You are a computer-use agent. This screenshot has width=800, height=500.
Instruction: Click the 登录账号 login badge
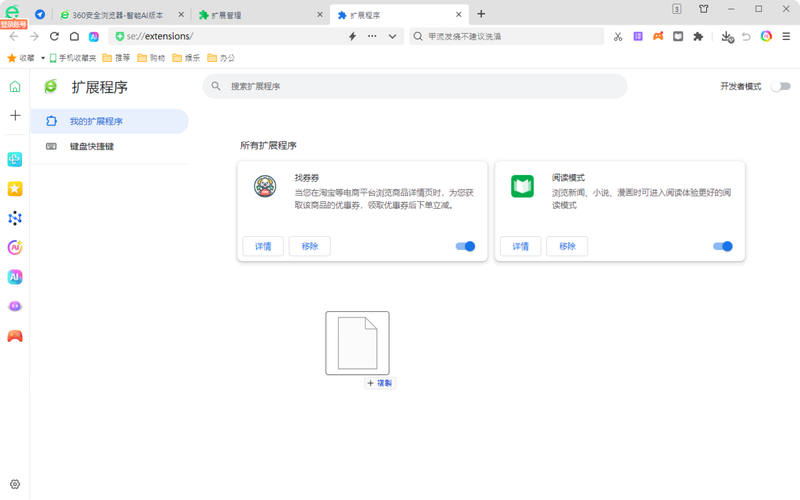point(13,24)
